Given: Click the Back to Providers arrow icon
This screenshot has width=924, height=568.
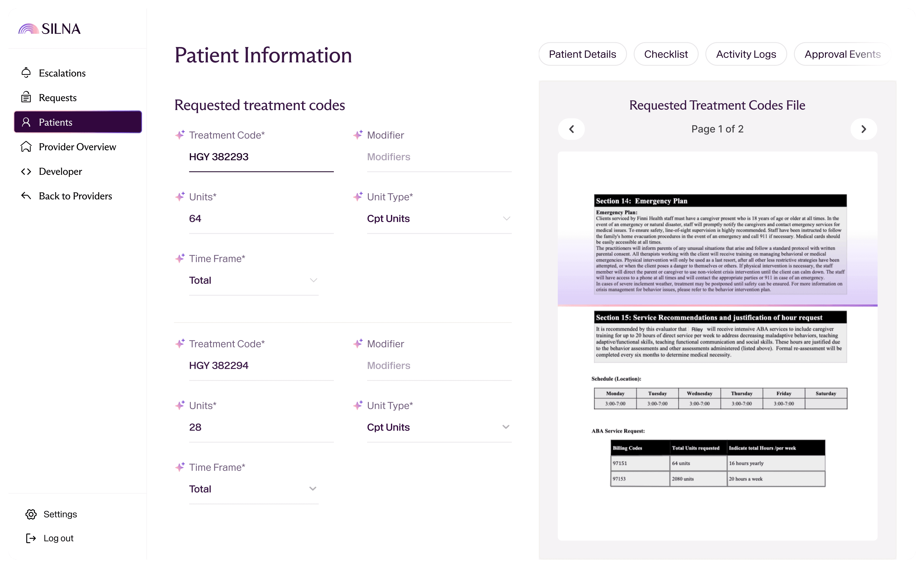Looking at the screenshot, I should [26, 196].
